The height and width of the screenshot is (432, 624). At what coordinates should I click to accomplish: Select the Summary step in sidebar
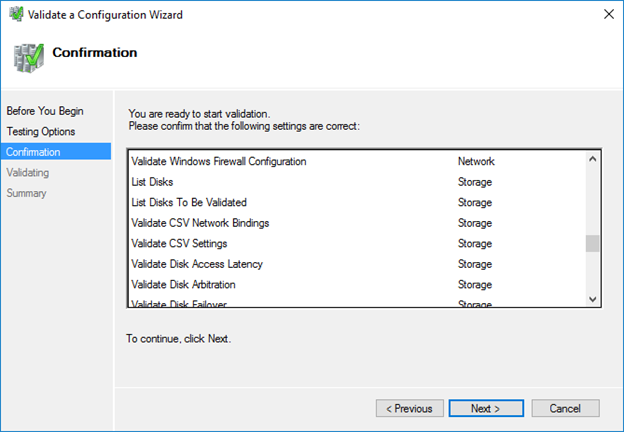click(26, 193)
